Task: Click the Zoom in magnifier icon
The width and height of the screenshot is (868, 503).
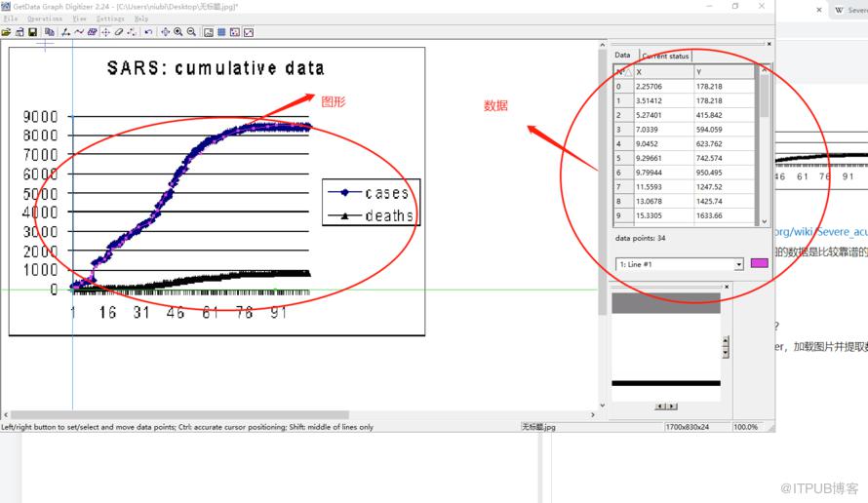Action: click(x=178, y=32)
